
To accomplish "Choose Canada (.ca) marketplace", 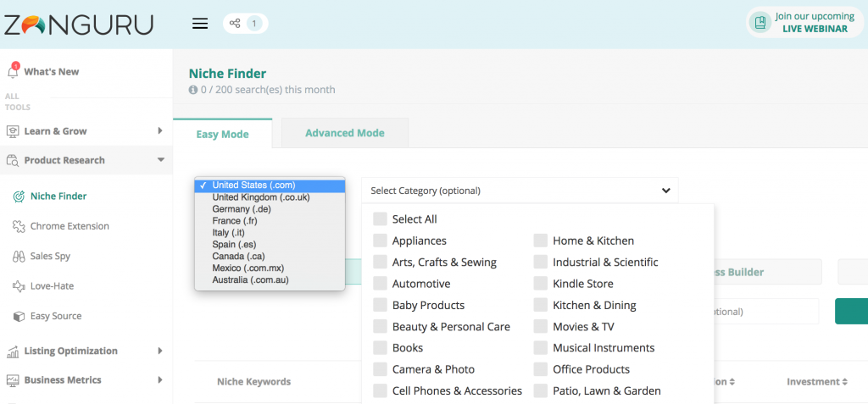I will (270, 257).
